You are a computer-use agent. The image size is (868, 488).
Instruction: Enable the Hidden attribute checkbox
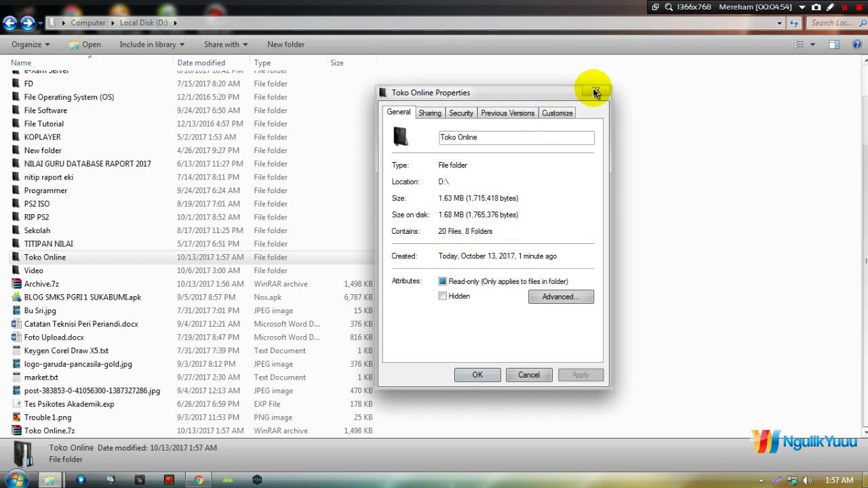pyautogui.click(x=442, y=296)
